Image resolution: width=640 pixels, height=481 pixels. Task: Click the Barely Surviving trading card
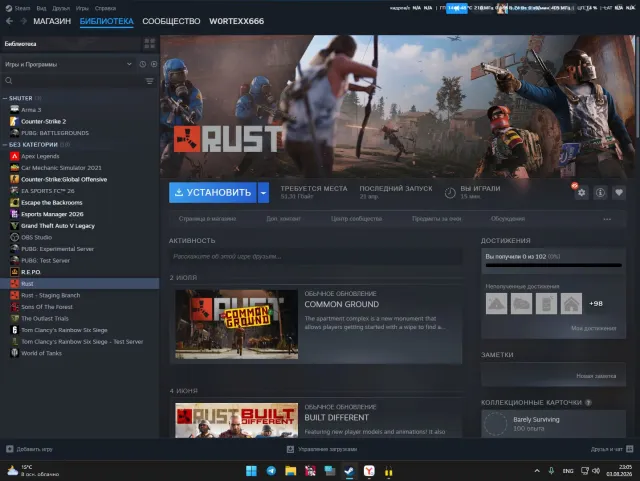point(553,423)
